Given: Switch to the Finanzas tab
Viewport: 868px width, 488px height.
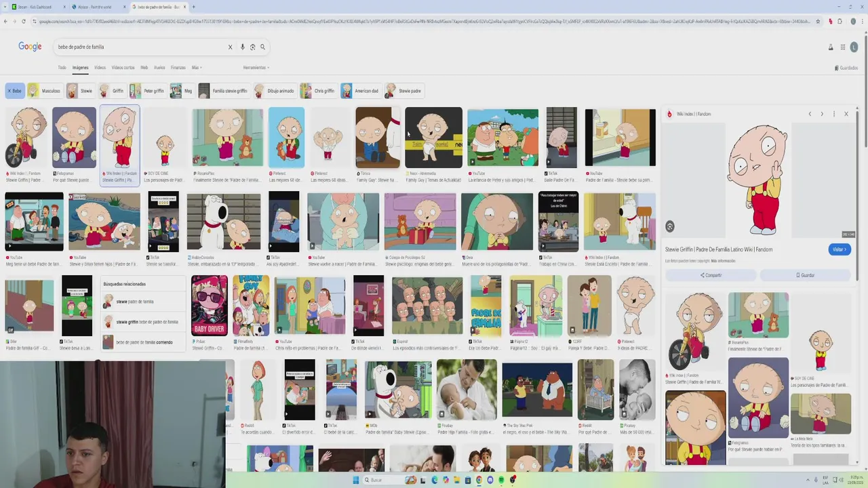Looking at the screenshot, I should pos(178,68).
